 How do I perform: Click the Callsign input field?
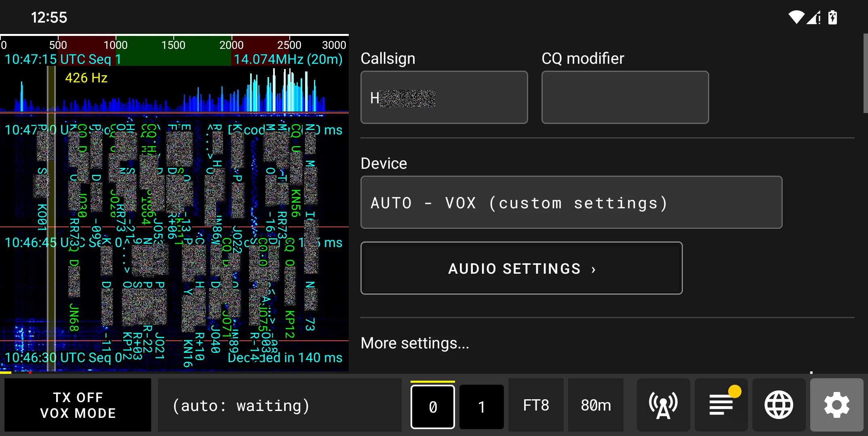444,97
